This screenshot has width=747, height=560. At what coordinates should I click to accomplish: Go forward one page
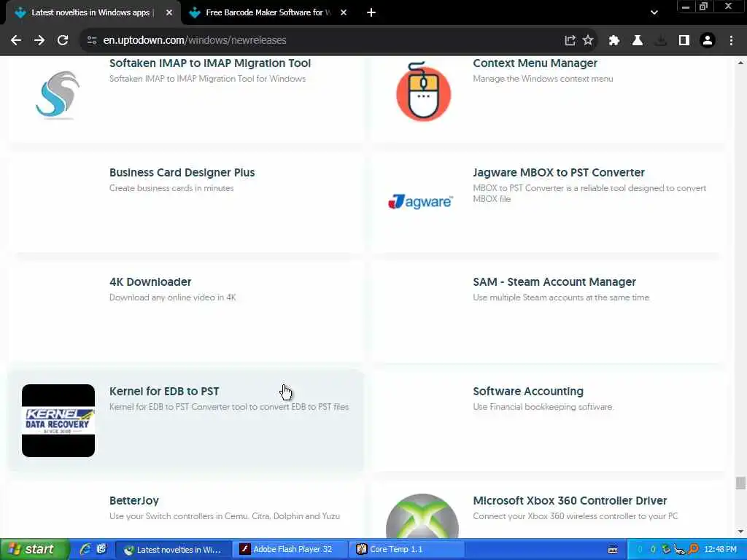pyautogui.click(x=39, y=41)
